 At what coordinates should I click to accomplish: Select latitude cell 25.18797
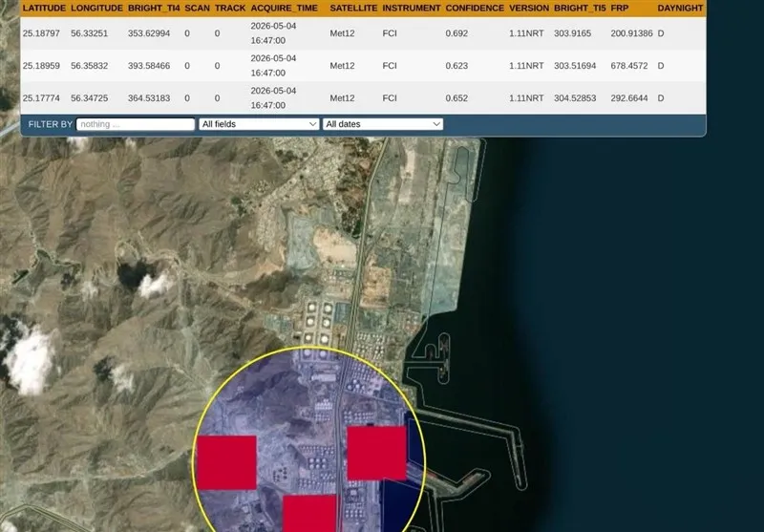point(41,33)
